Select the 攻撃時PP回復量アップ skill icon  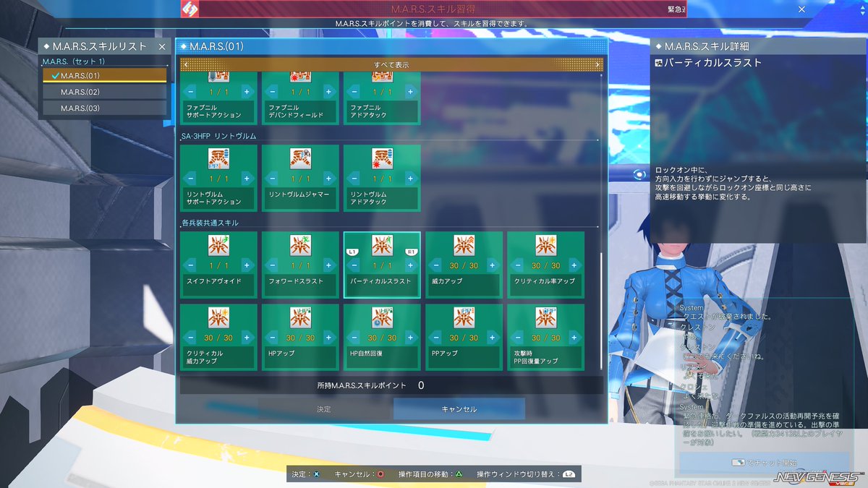pyautogui.click(x=545, y=318)
